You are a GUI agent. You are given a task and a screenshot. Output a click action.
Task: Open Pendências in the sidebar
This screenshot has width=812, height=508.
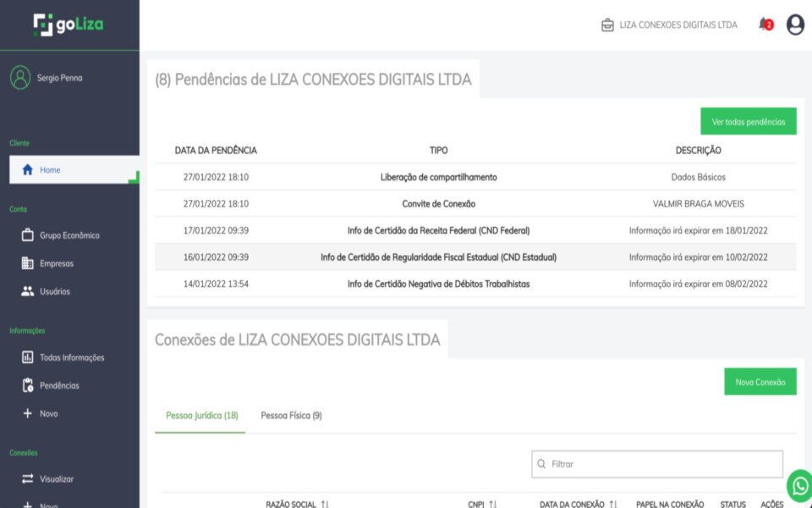[x=59, y=386]
